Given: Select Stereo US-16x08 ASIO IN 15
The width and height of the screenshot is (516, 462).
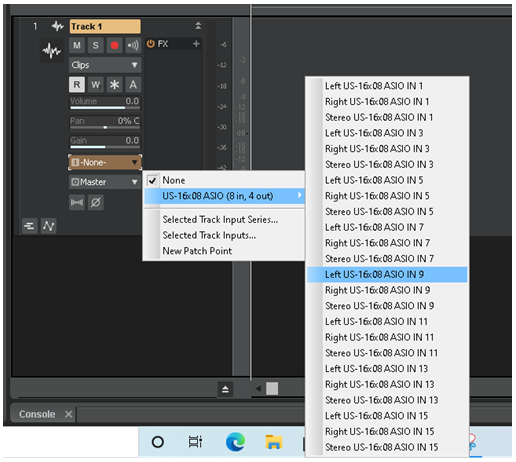Looking at the screenshot, I should coord(387,447).
